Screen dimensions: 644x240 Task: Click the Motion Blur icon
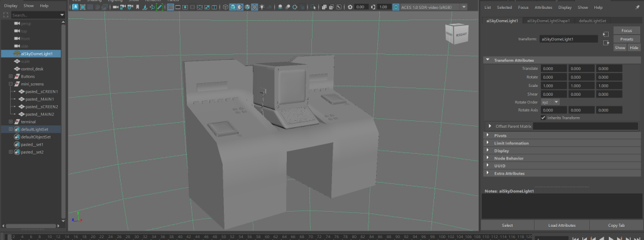coord(287,7)
